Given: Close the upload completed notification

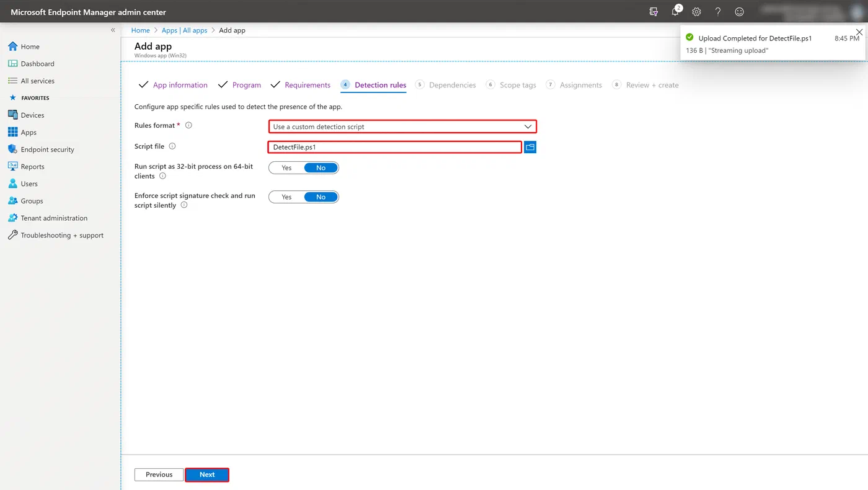Looking at the screenshot, I should (x=859, y=32).
